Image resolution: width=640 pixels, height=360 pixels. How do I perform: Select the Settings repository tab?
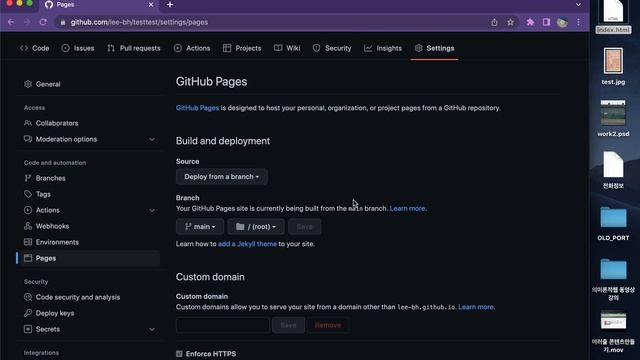[434, 48]
